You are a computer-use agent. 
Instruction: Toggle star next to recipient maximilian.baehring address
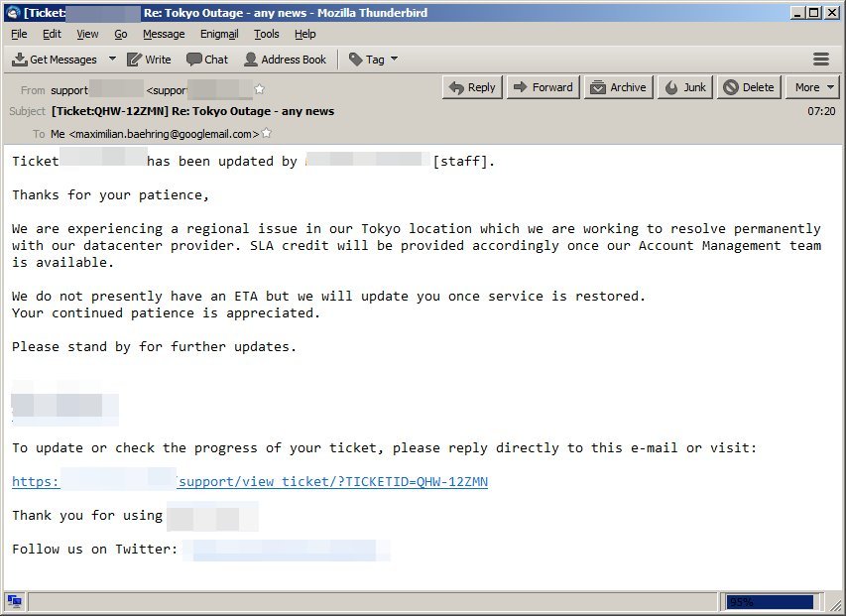266,134
